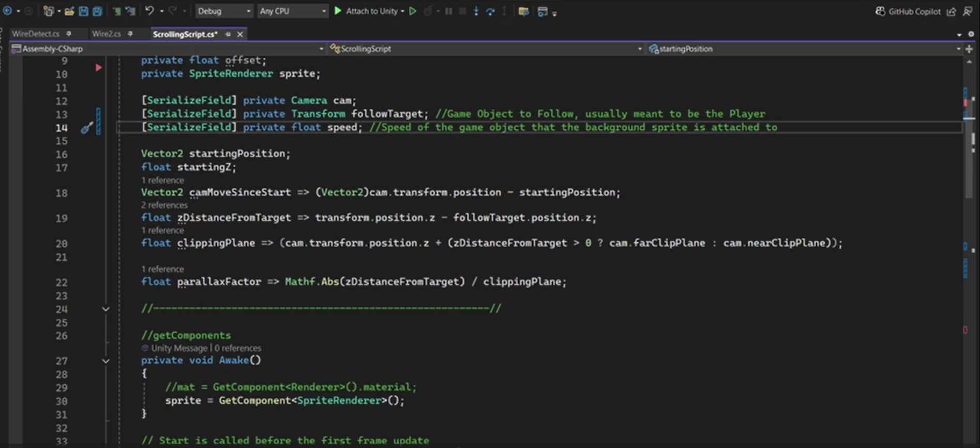This screenshot has height=448, width=980.
Task: Click the Undo arrow icon
Action: pyautogui.click(x=149, y=10)
